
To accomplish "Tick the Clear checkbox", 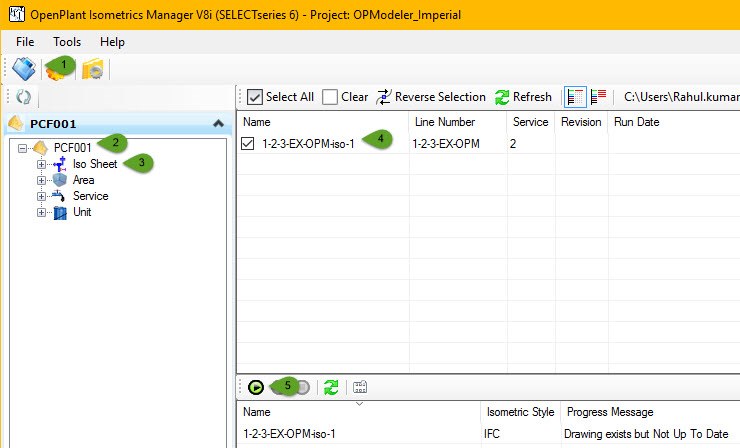I will coord(329,97).
